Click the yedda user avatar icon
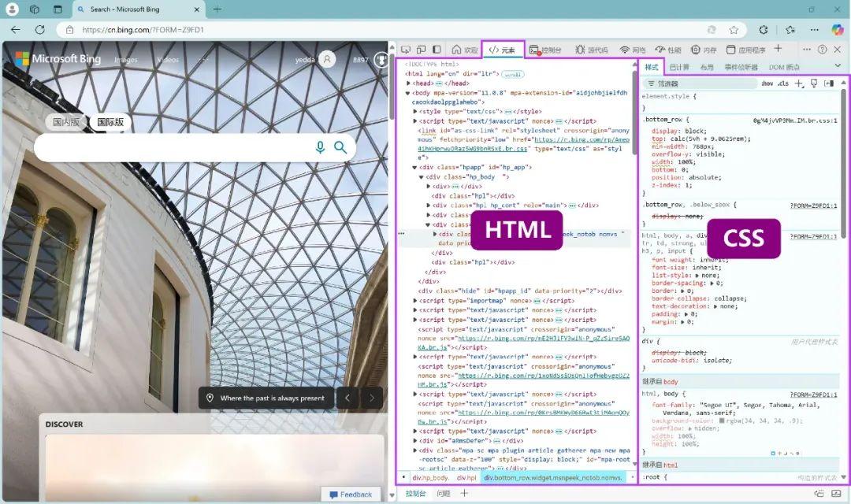Screen dimensions: 851x504 [327, 59]
